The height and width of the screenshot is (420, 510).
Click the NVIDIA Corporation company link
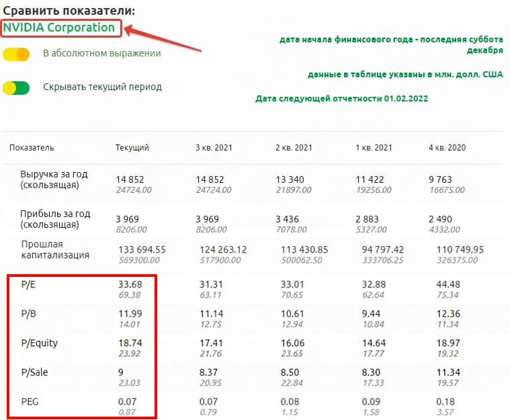[58, 28]
